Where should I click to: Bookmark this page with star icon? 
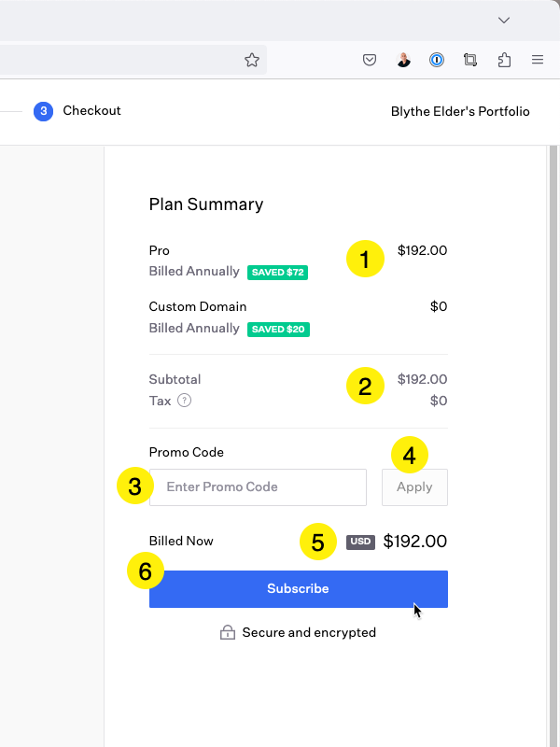[252, 60]
